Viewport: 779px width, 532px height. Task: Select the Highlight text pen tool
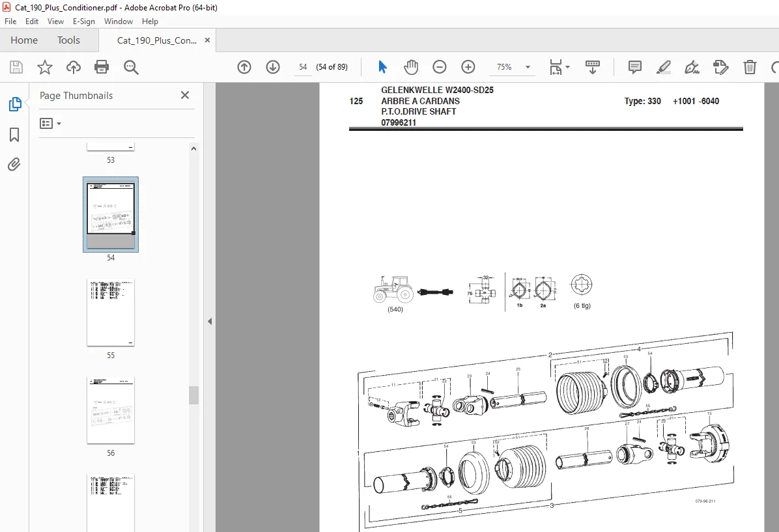(664, 67)
